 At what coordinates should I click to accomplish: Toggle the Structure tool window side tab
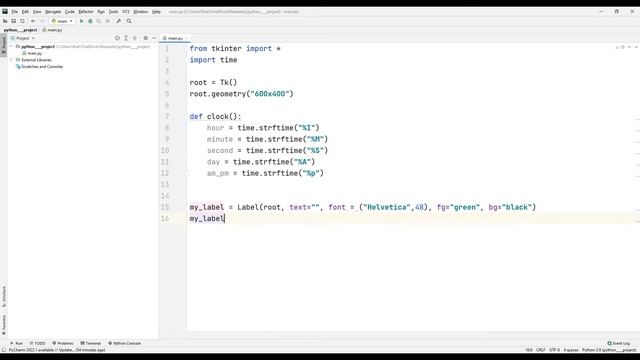click(4, 297)
